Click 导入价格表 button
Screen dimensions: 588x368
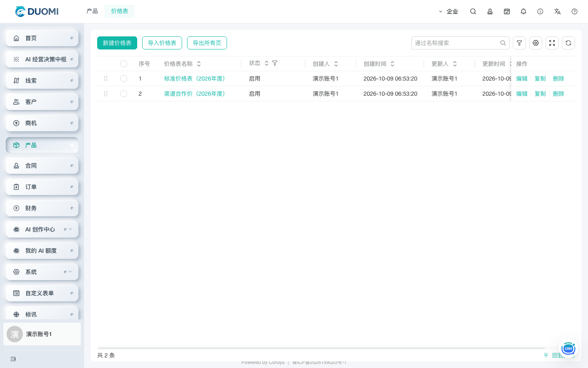point(162,43)
